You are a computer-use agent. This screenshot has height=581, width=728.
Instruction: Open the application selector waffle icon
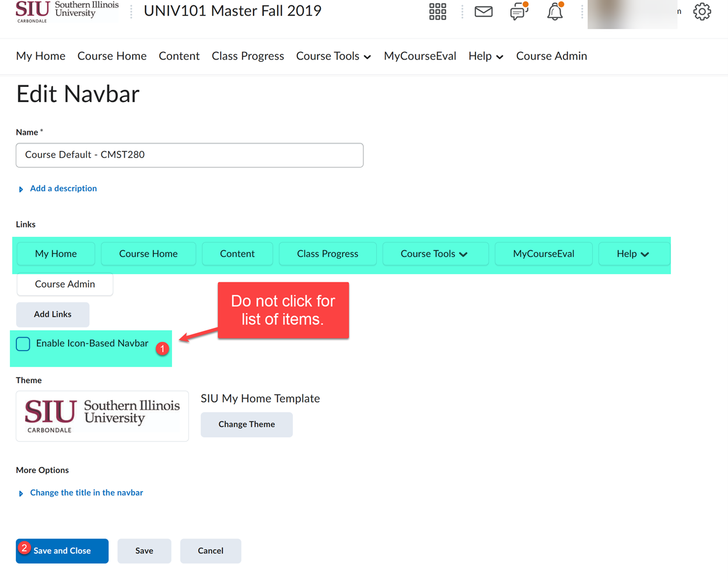437,12
